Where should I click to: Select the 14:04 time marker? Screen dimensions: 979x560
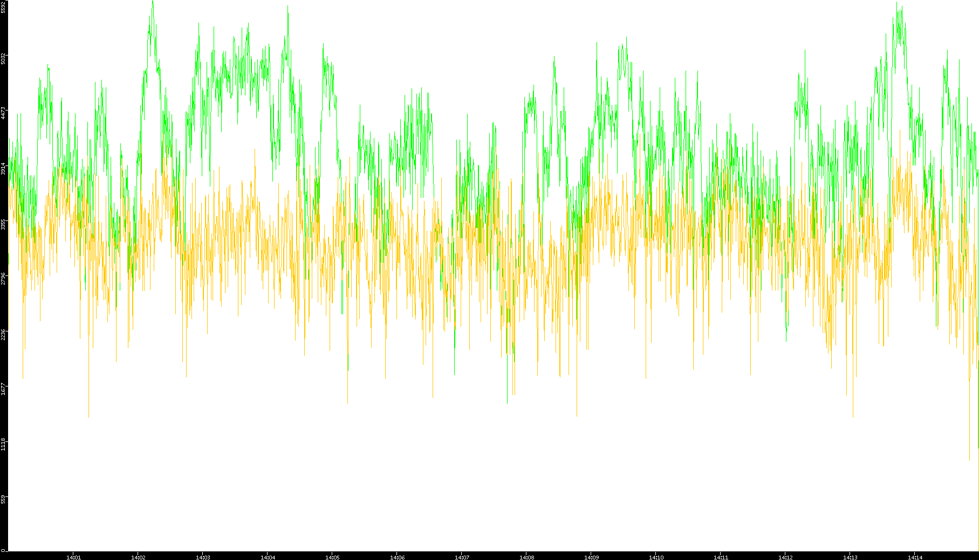pos(268,557)
